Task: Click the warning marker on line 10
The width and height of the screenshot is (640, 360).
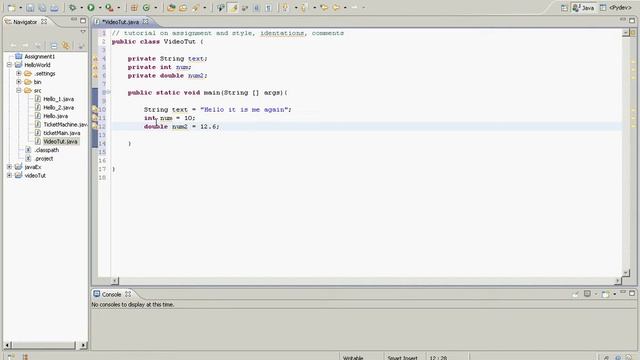Action: tap(95, 109)
